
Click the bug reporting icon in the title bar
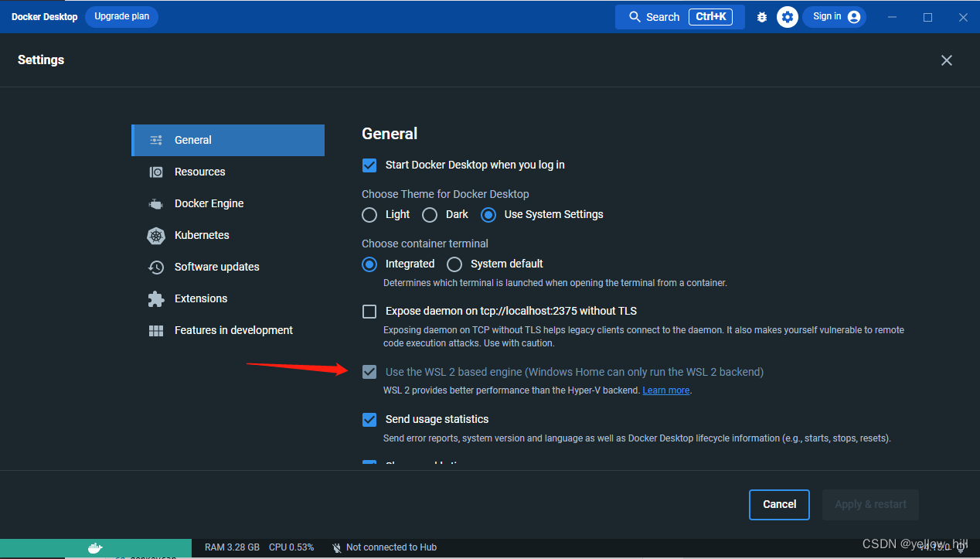[x=762, y=16]
